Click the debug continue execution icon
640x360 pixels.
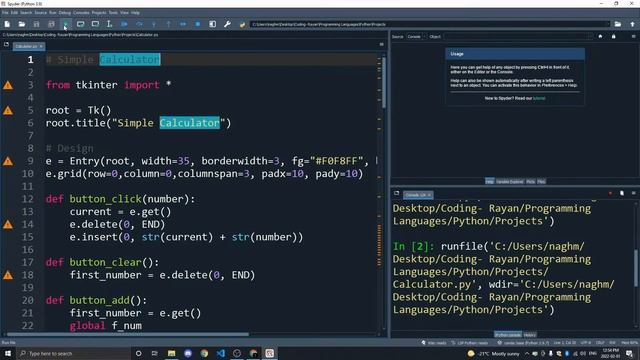(x=183, y=24)
